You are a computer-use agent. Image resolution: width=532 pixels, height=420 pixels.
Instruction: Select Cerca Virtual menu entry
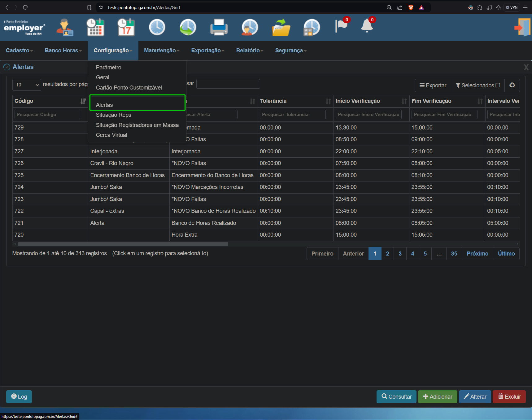click(x=111, y=135)
